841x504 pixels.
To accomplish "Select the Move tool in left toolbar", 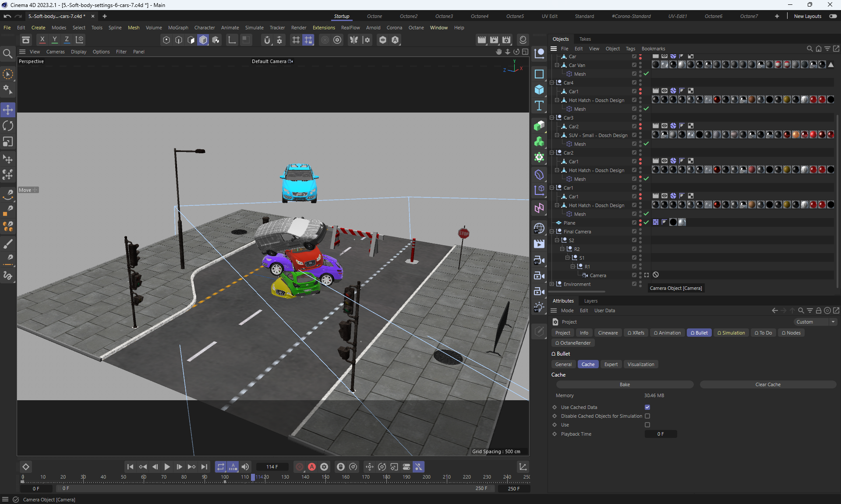I will pos(8,109).
